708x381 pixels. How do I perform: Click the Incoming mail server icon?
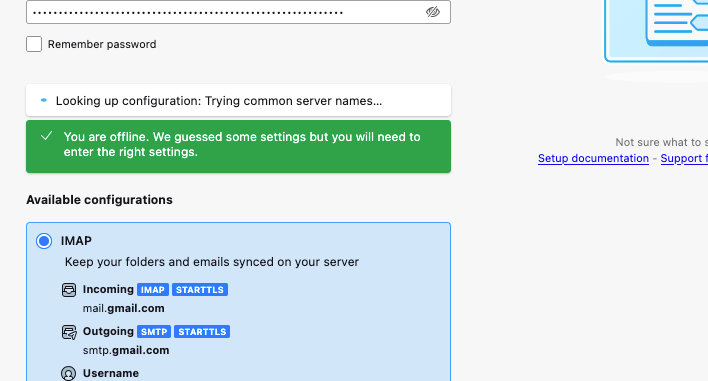pos(69,290)
